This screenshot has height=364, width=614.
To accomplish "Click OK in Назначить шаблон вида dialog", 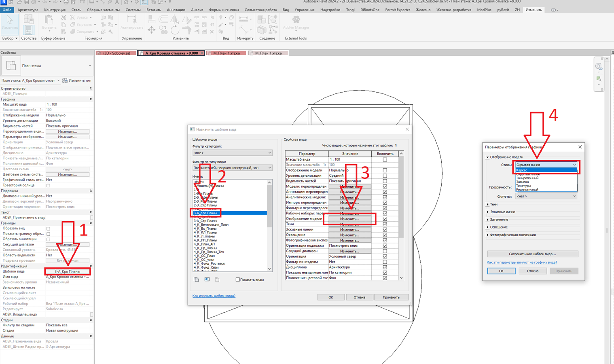I will [330, 297].
